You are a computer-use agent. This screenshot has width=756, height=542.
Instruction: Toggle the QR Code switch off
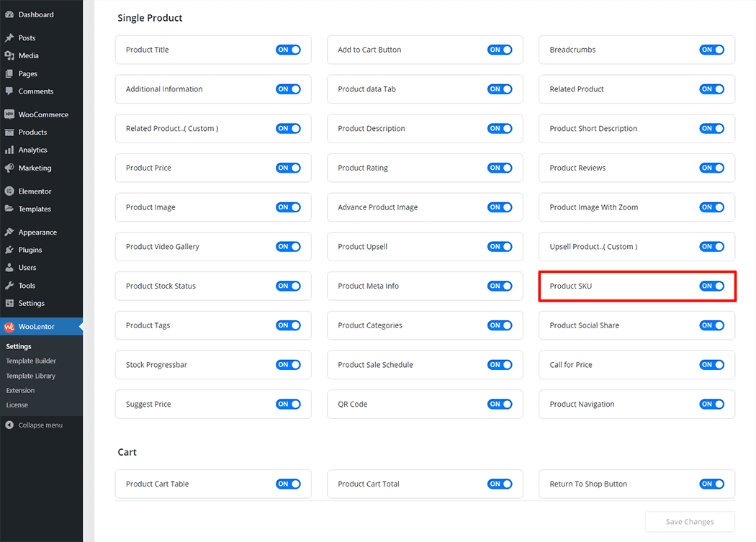point(500,404)
